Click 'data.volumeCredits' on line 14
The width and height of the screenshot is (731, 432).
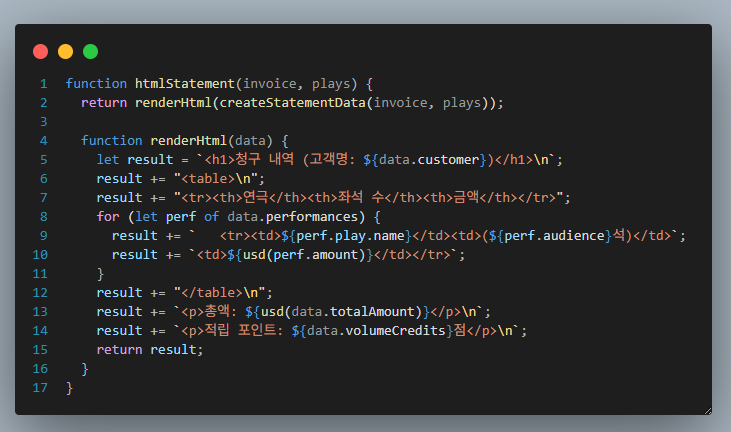click(377, 331)
